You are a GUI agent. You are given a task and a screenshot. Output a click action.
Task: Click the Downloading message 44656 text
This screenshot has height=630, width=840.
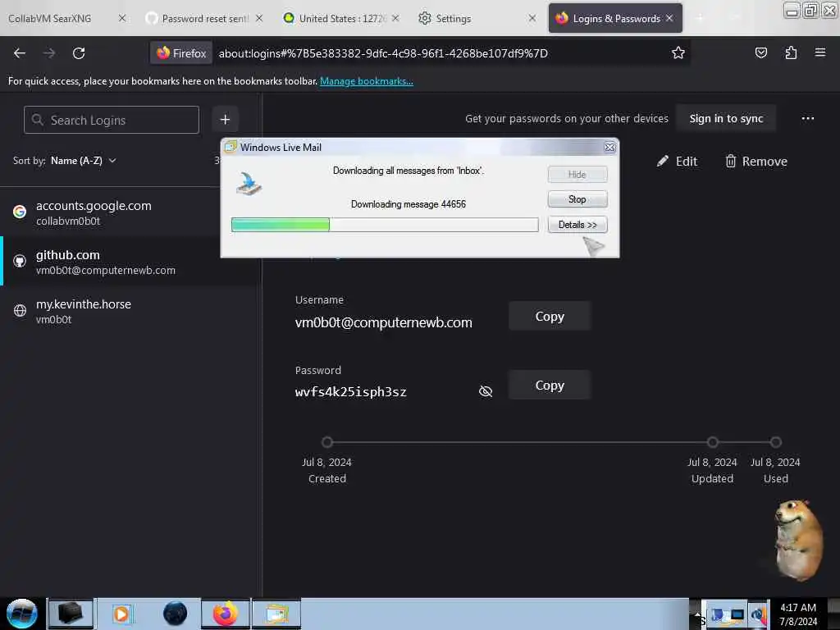pos(409,204)
